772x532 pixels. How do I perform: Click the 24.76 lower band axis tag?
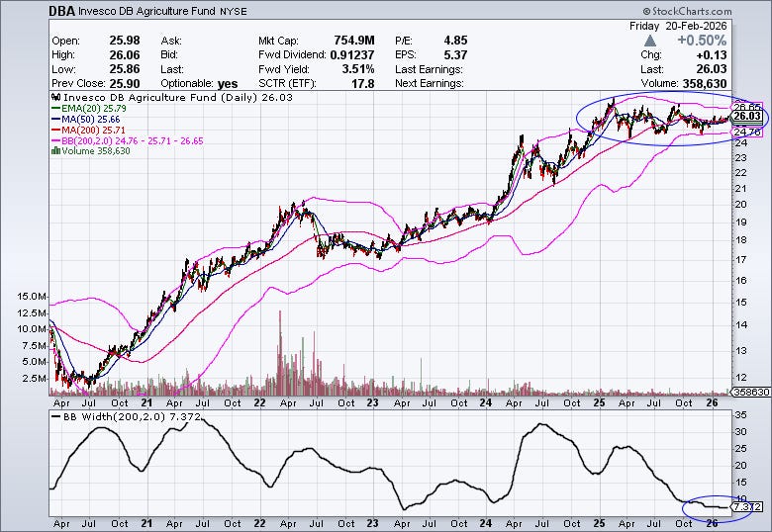point(747,132)
